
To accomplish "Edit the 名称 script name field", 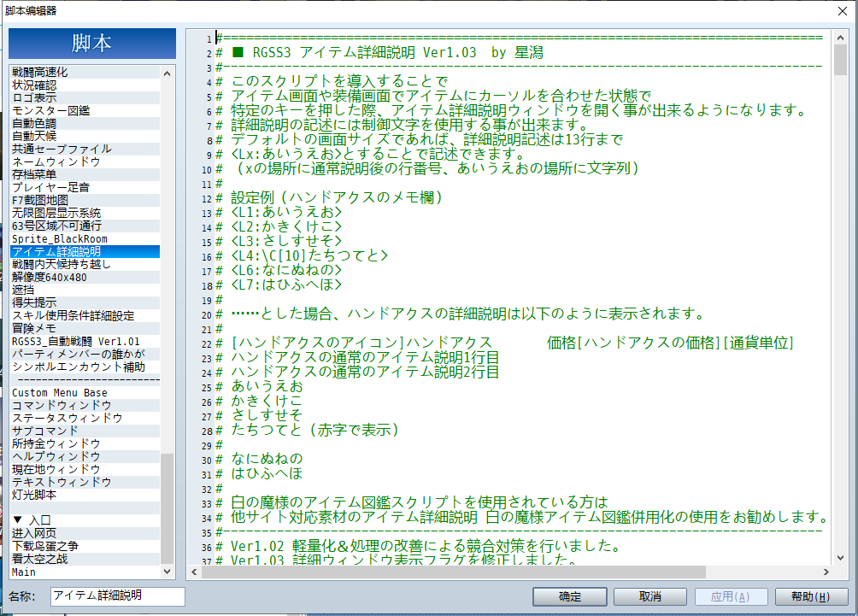I will (x=118, y=595).
